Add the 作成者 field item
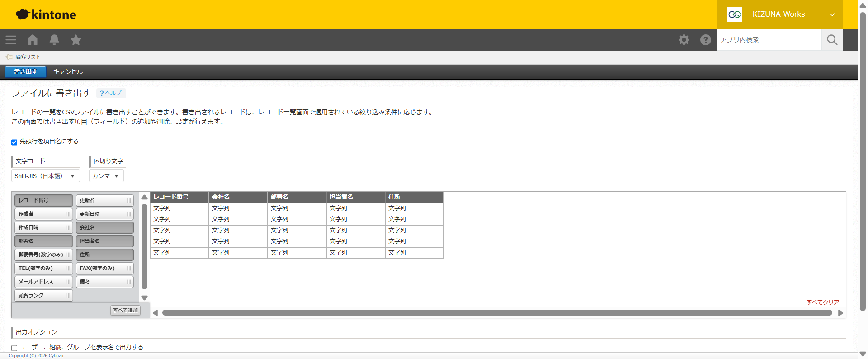Viewport: 868px width, 359px height. 44,214
